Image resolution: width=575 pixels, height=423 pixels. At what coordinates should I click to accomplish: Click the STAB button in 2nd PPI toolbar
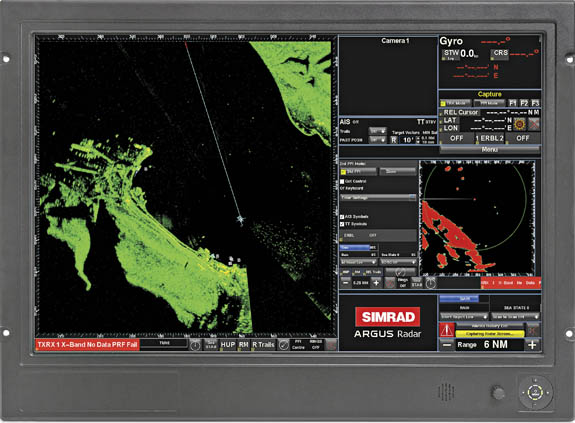point(417,283)
